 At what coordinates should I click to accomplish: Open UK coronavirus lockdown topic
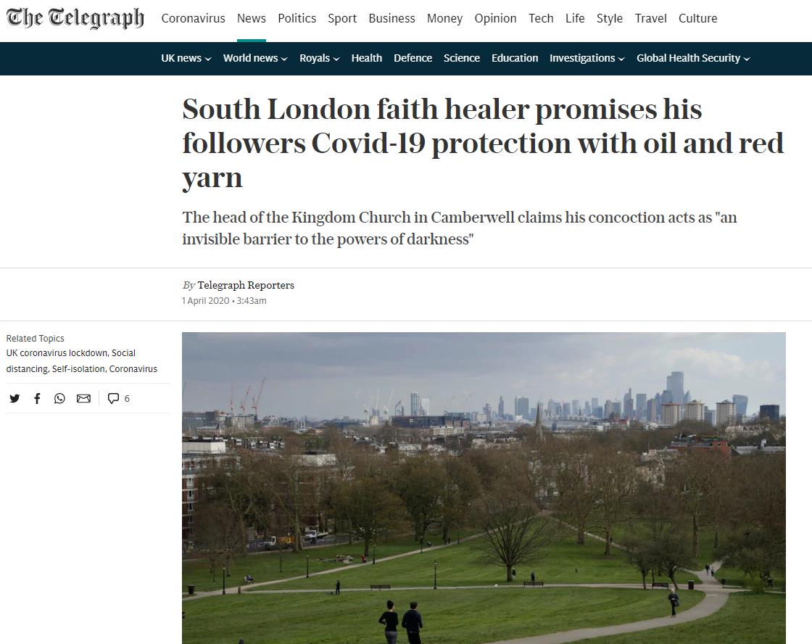point(57,353)
